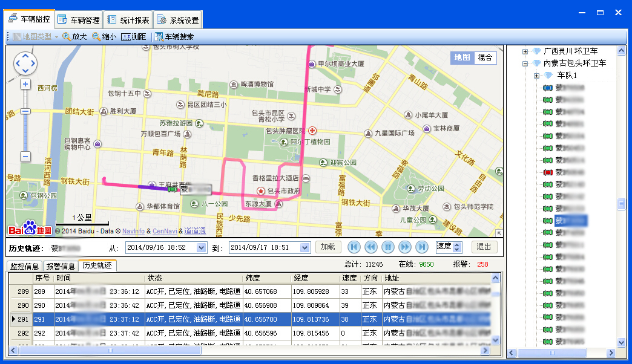Switch map view to 地图 mode
Image resolution: width=632 pixels, height=364 pixels.
(462, 57)
